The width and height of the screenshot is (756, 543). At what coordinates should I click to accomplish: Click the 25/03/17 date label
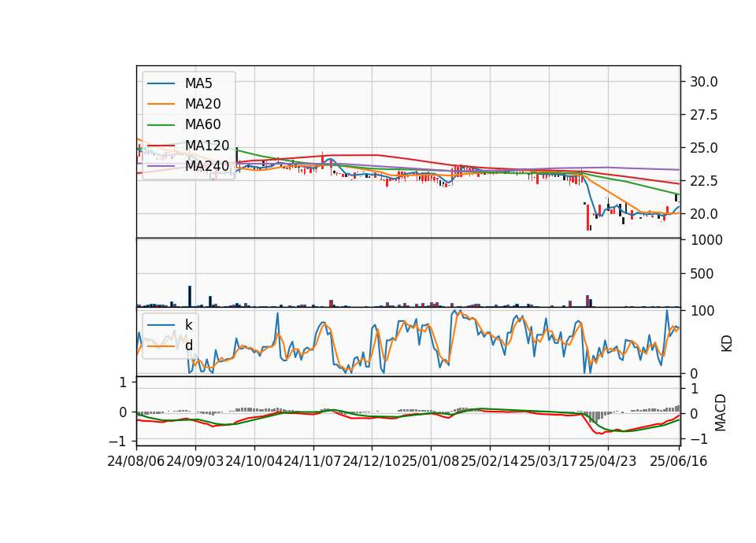[x=549, y=461]
